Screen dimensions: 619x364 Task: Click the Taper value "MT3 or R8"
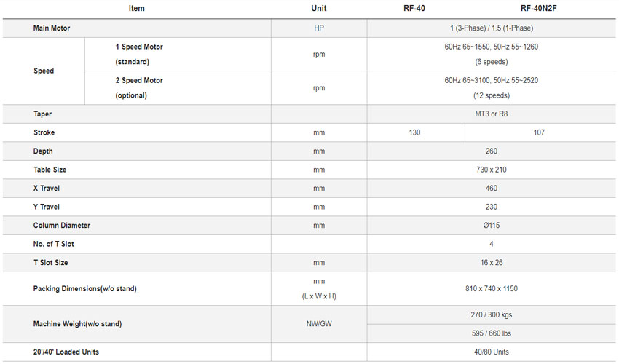(x=491, y=114)
